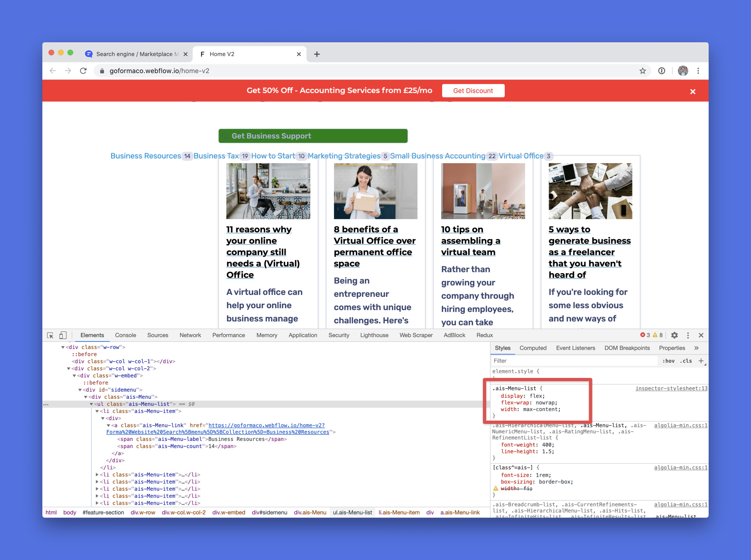This screenshot has height=560, width=751.
Task: Open the 11 reasons article thumbnail
Action: pos(269,191)
